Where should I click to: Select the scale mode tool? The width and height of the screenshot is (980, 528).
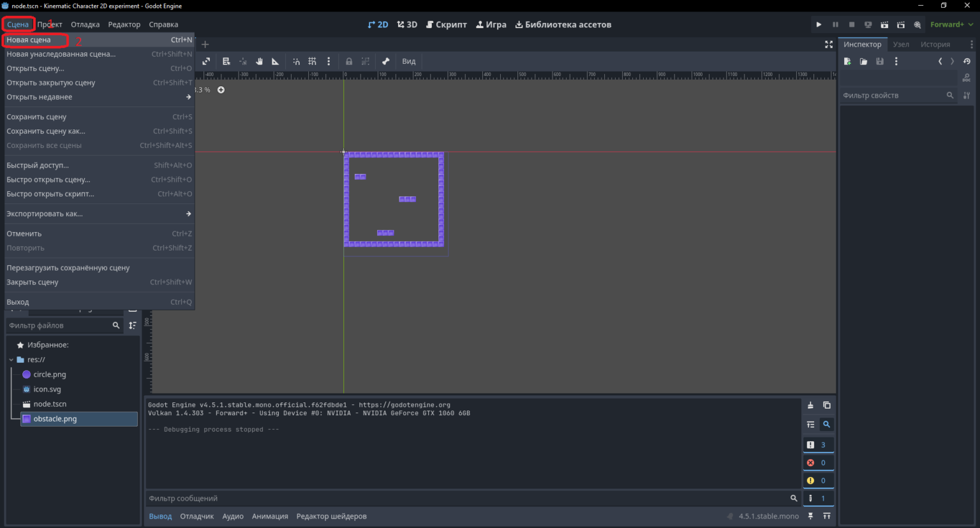tap(206, 61)
